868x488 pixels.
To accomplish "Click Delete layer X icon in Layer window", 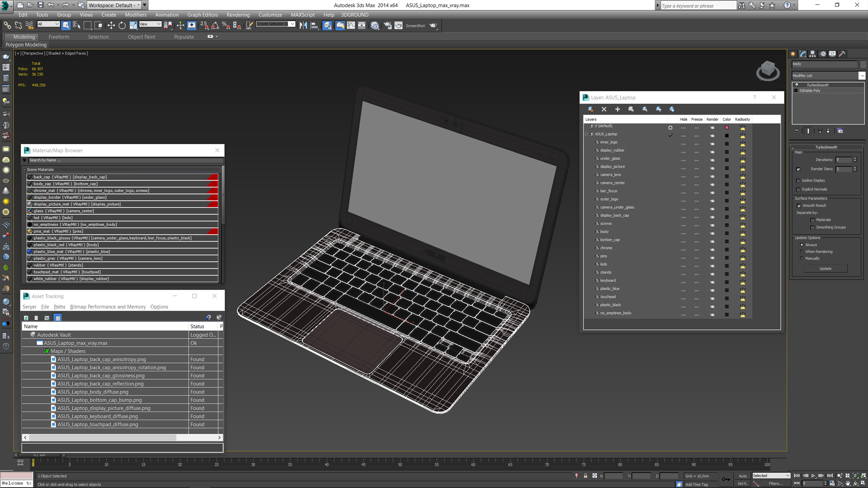I will point(604,109).
